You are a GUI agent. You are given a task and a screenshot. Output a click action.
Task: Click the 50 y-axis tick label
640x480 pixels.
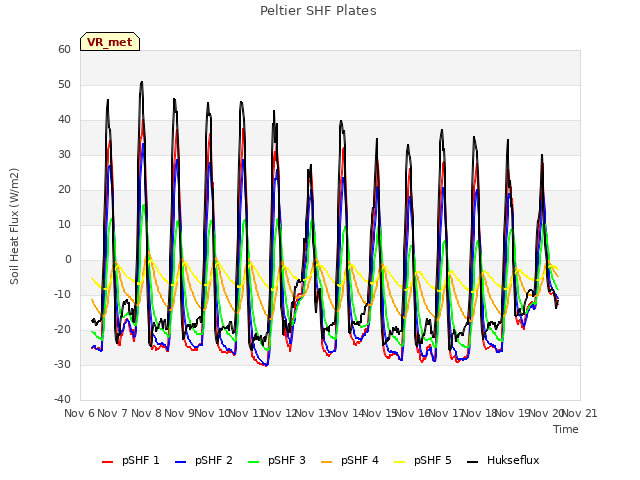(x=64, y=84)
